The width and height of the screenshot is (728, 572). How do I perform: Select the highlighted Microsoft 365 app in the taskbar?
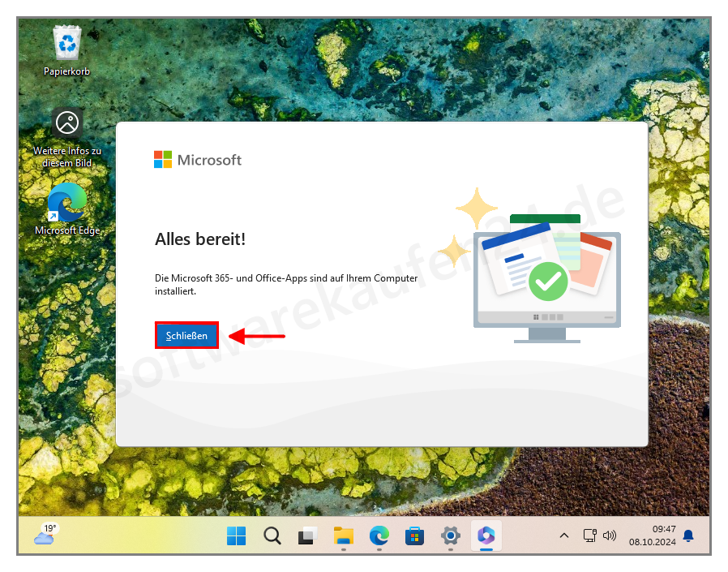486,536
